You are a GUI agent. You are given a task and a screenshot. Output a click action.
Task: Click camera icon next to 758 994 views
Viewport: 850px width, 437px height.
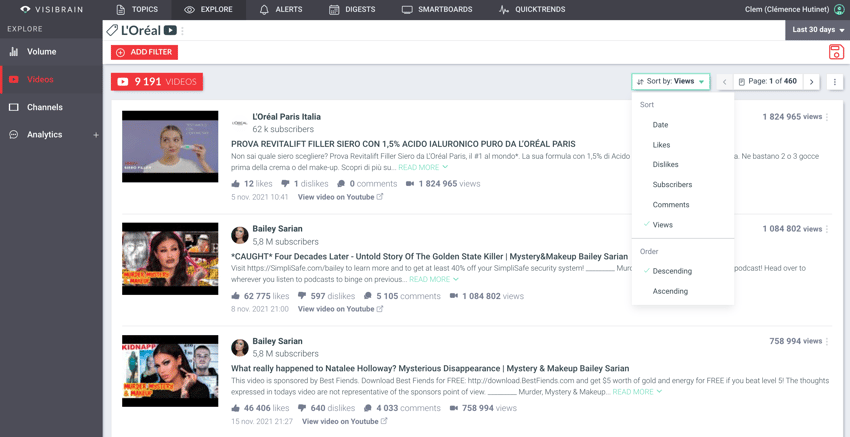(x=454, y=408)
